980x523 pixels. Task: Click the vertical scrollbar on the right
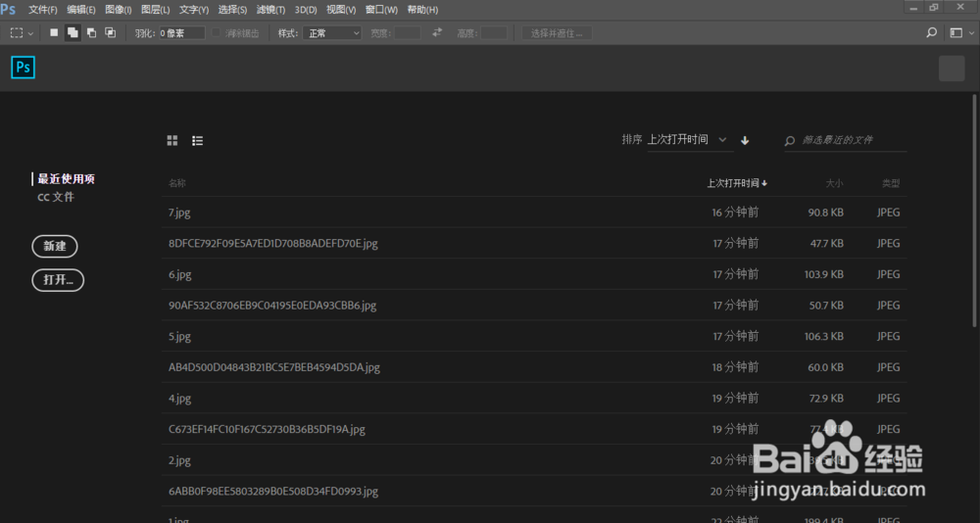click(x=974, y=210)
